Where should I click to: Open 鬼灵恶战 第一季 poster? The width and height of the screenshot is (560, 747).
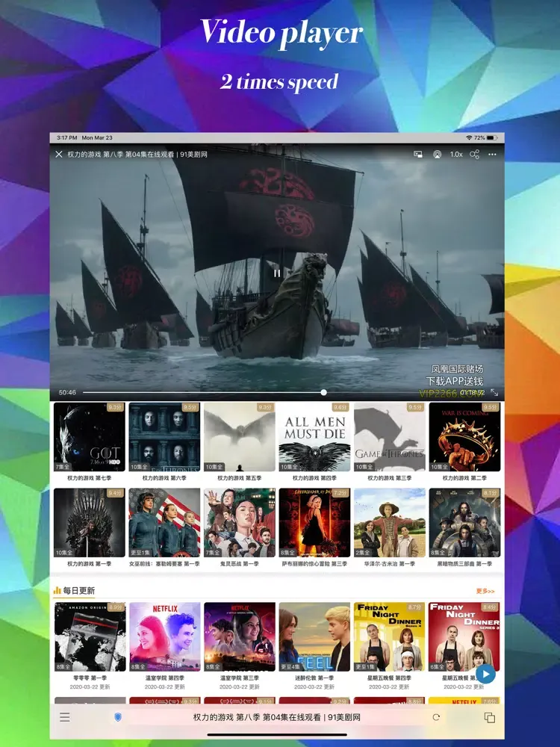[240, 523]
